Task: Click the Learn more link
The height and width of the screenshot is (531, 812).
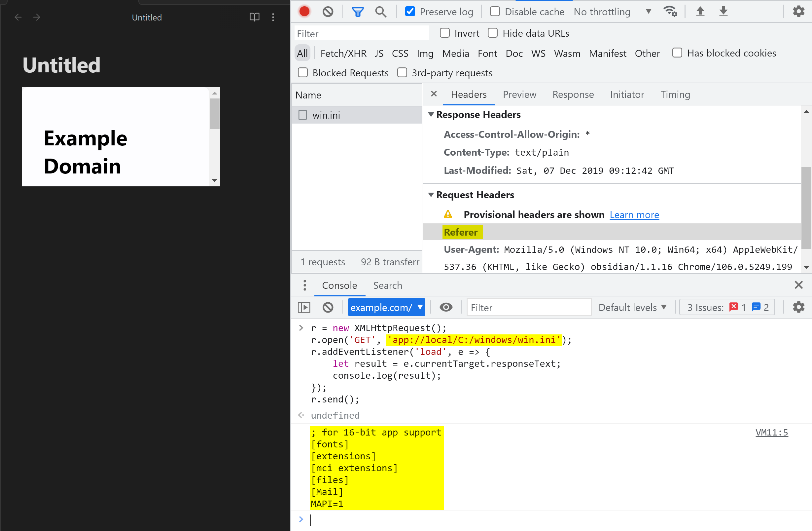Action: click(634, 215)
